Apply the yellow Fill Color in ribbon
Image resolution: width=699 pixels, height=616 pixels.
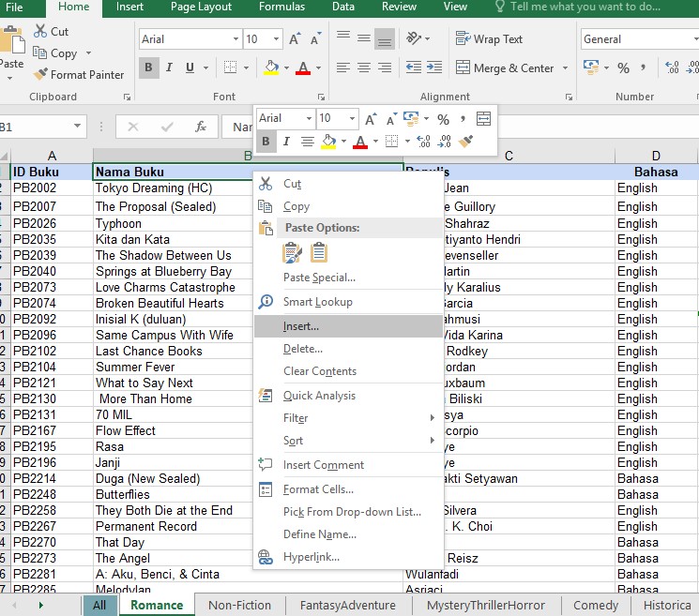click(x=271, y=68)
